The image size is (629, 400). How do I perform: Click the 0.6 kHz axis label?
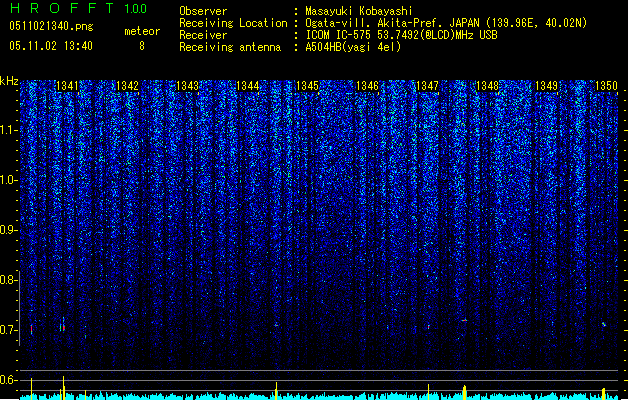click(x=7, y=380)
